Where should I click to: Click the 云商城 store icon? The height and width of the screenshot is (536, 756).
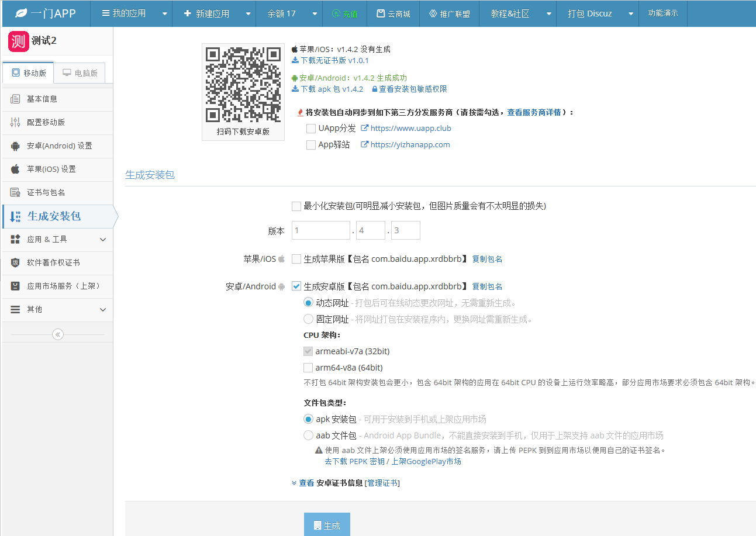381,13
